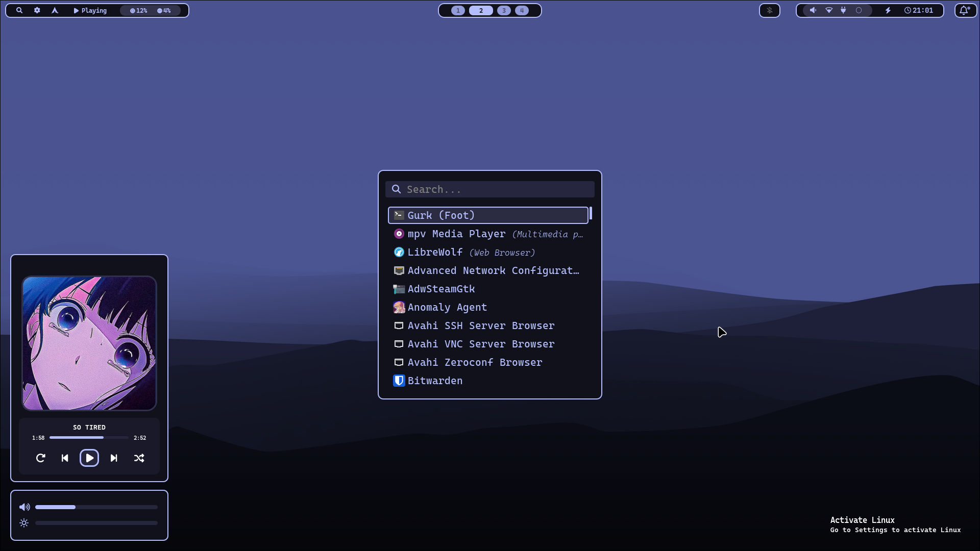This screenshot has width=980, height=551.
Task: Click the lightning bolt power icon
Action: tap(888, 10)
